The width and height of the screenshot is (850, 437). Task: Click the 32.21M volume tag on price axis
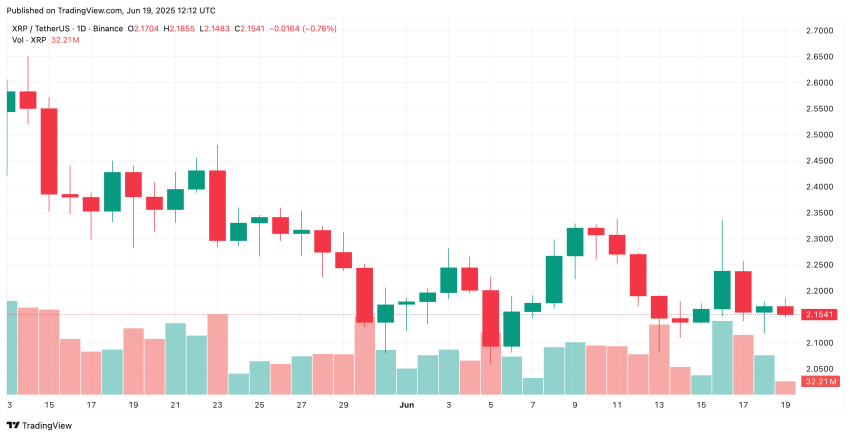[821, 381]
